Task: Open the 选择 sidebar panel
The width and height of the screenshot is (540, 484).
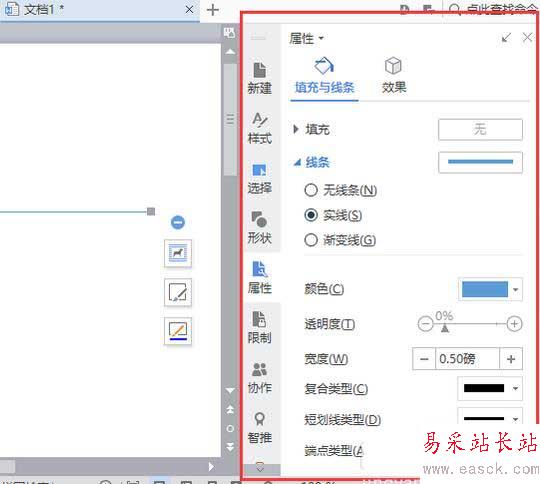Action: [x=260, y=179]
